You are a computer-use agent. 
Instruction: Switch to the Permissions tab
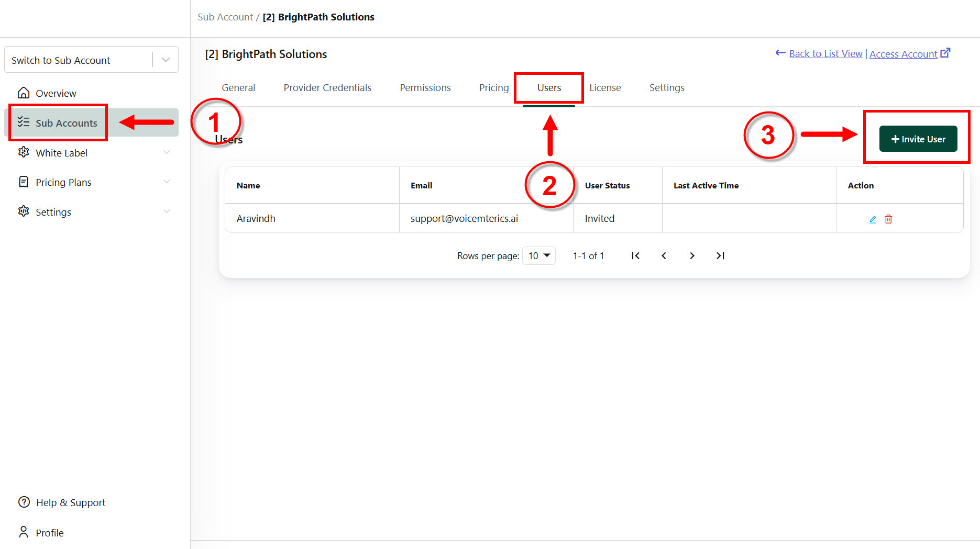click(x=425, y=87)
